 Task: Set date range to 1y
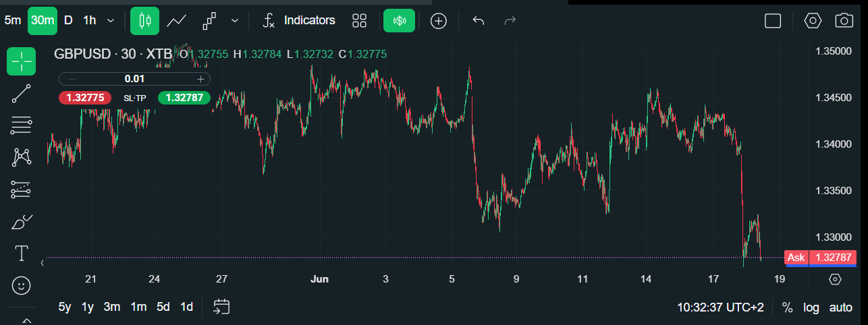(88, 307)
